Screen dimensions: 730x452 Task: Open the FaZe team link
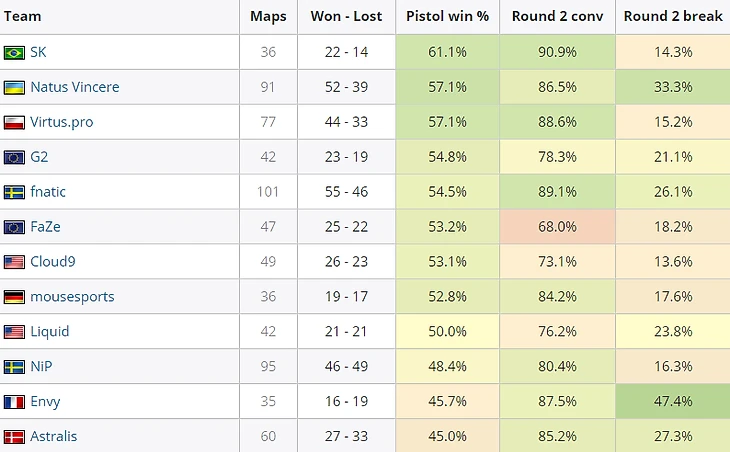pos(45,227)
